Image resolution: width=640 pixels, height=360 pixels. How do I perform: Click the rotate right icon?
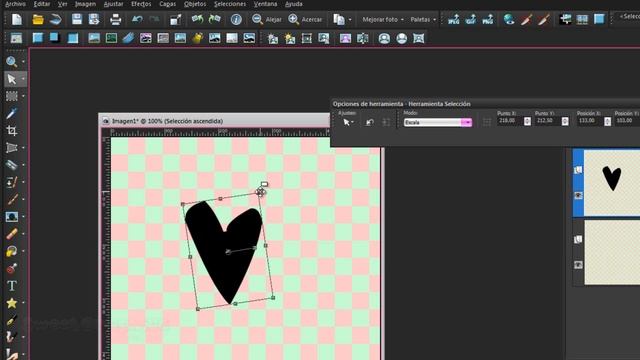tap(215, 19)
